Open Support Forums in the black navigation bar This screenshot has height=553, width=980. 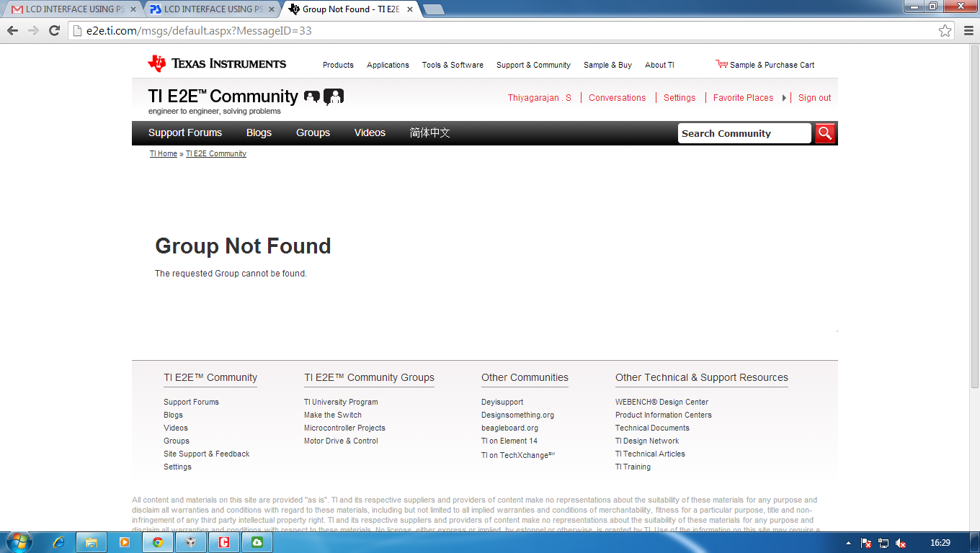click(185, 132)
